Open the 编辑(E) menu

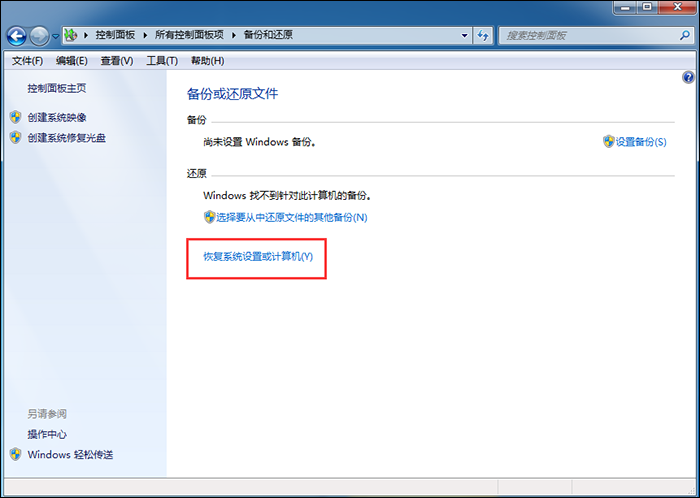click(71, 61)
